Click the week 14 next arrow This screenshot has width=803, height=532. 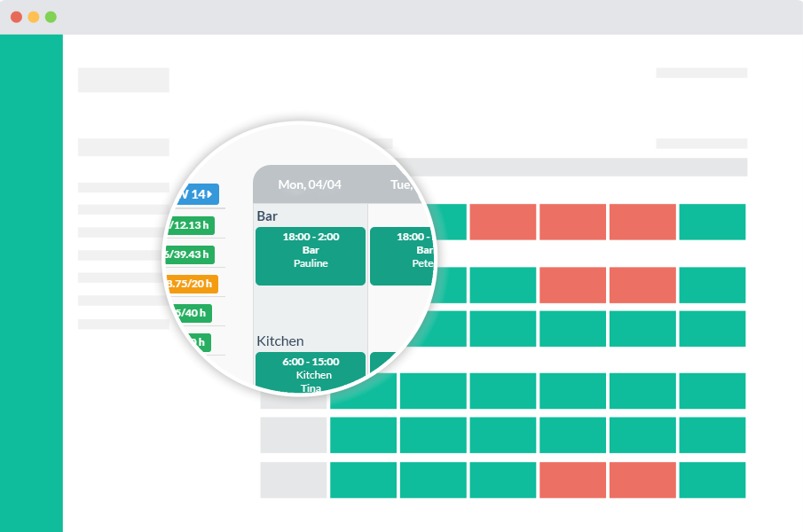pyautogui.click(x=211, y=194)
